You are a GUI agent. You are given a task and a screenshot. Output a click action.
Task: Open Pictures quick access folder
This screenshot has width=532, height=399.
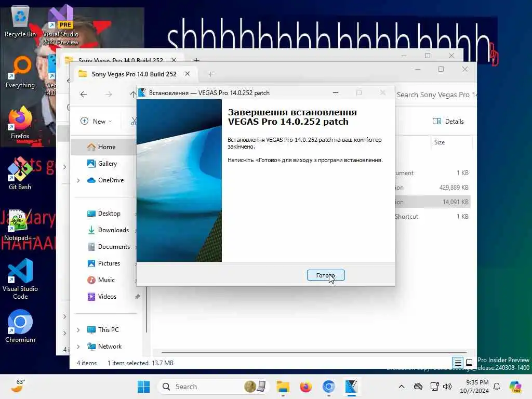click(104, 263)
